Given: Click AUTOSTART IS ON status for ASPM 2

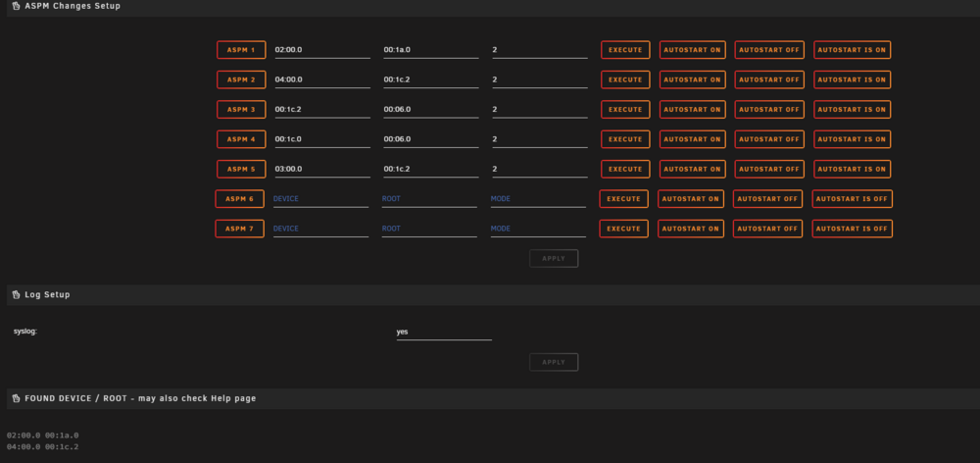Looking at the screenshot, I should tap(852, 80).
